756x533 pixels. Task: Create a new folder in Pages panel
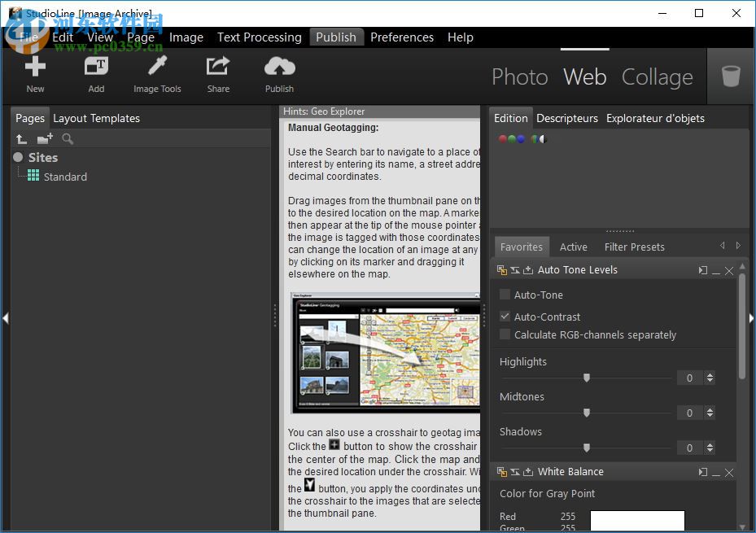click(44, 138)
